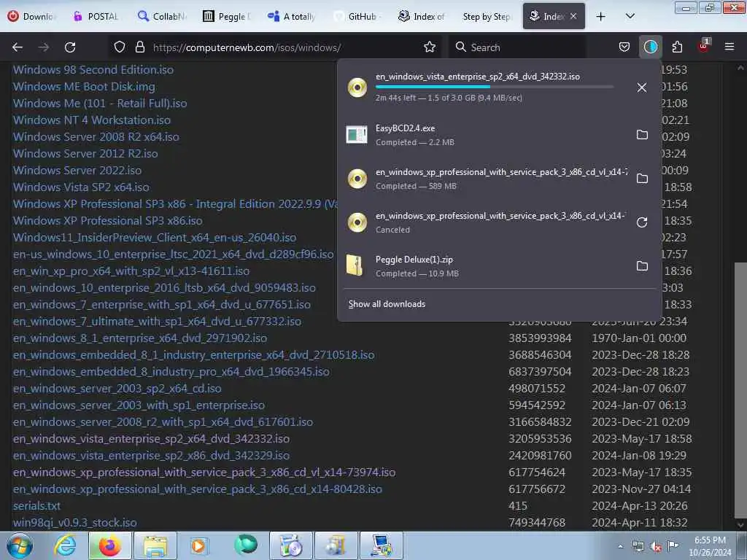The width and height of the screenshot is (747, 560).
Task: Close the active Index tab
Action: click(x=573, y=16)
